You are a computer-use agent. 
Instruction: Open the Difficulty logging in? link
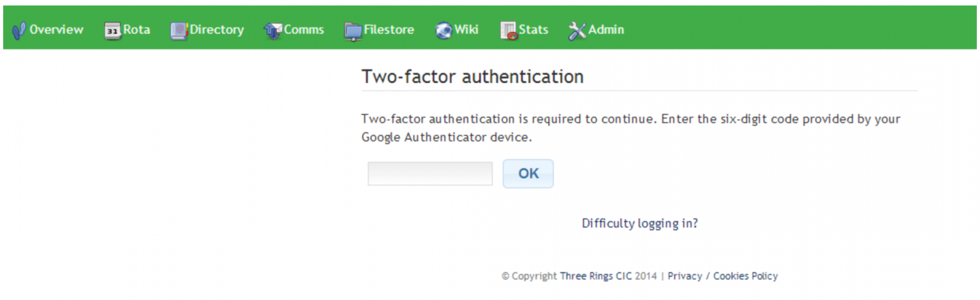pyautogui.click(x=639, y=223)
